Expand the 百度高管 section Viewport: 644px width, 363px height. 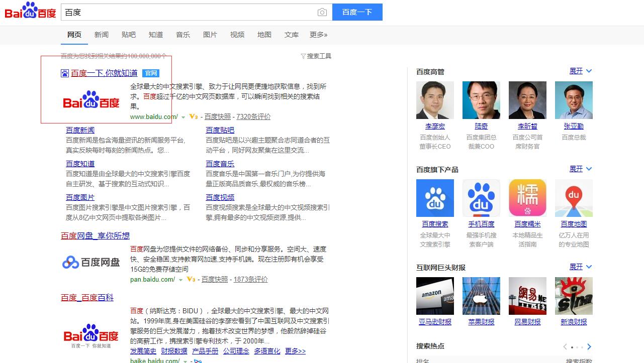[580, 71]
